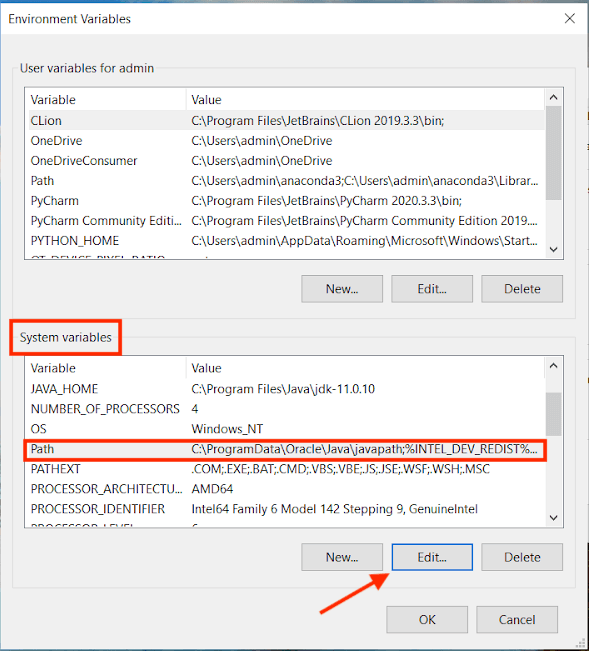
Task: Click New button under User variables
Action: pyautogui.click(x=342, y=289)
